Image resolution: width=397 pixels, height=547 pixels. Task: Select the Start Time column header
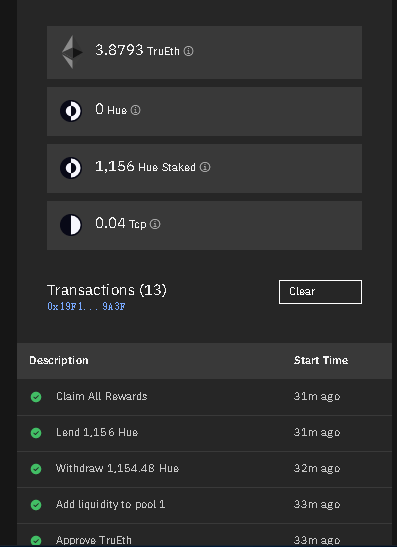point(321,360)
